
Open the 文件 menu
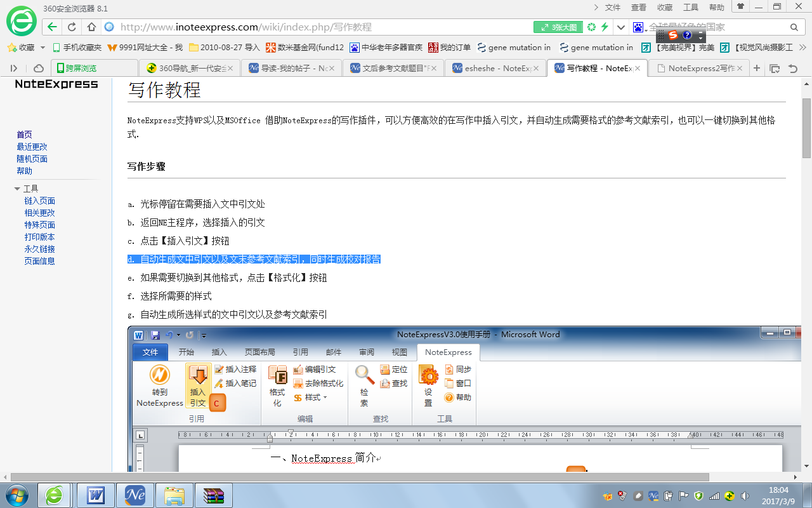613,7
